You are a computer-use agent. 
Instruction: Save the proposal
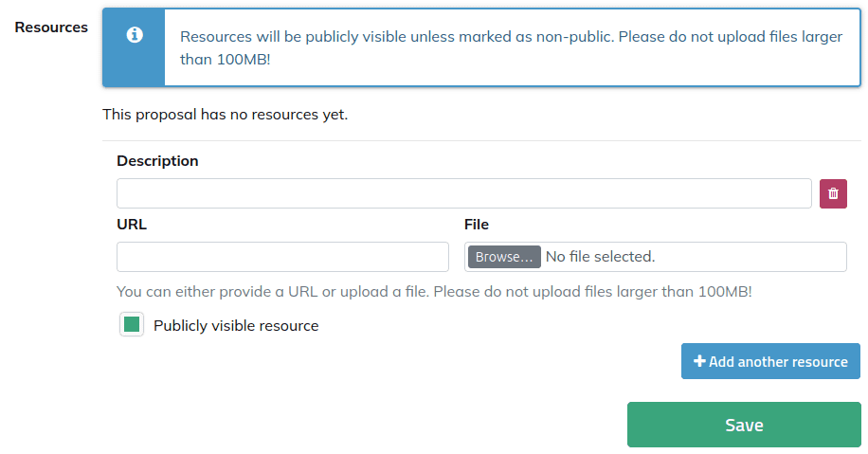tap(744, 425)
